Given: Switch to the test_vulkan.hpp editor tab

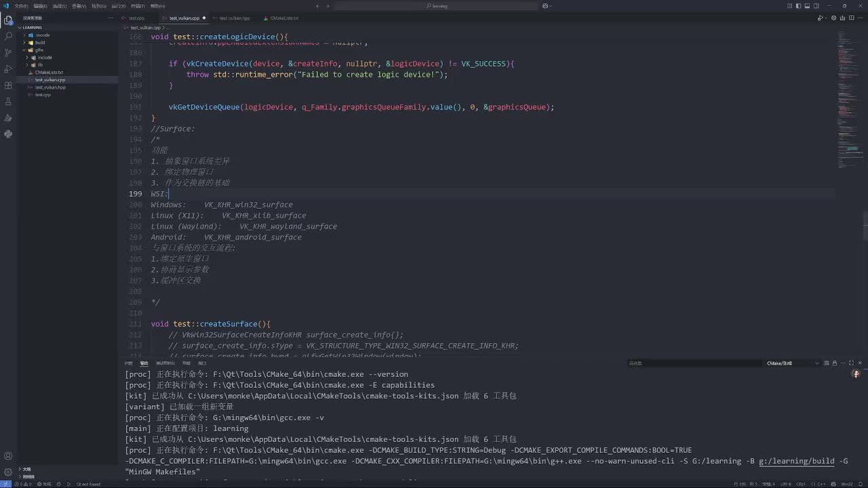Looking at the screenshot, I should point(235,18).
